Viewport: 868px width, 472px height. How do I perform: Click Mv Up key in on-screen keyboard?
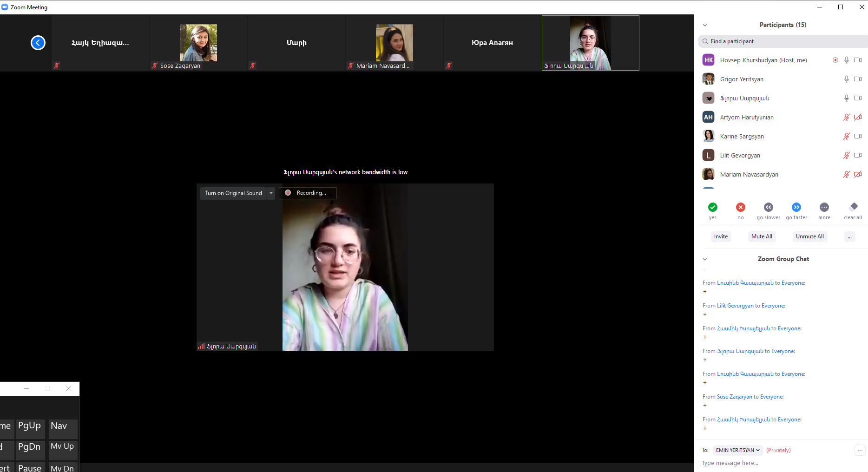click(x=63, y=450)
